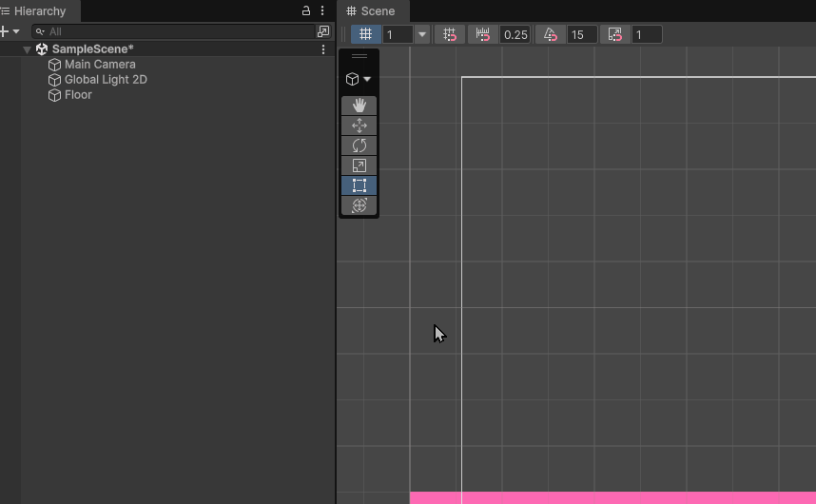This screenshot has width=816, height=504.
Task: Open the grid settings dropdown arrow
Action: (422, 35)
